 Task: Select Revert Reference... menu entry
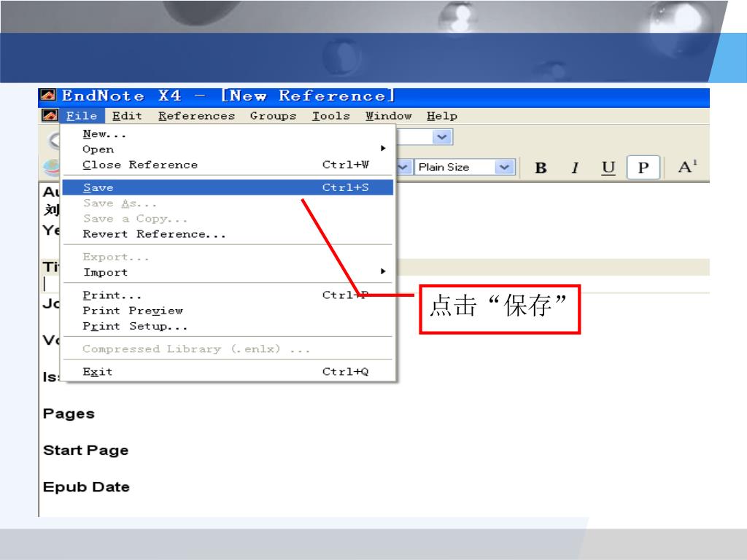228,234
